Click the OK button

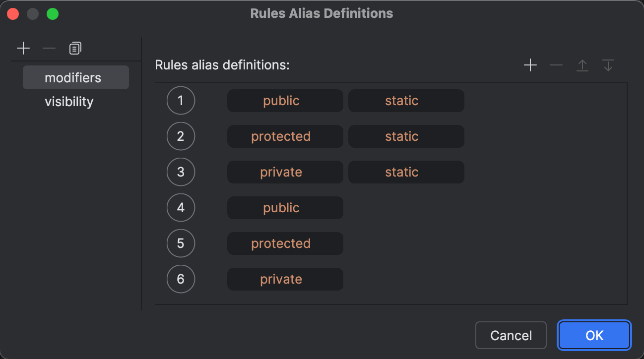click(594, 336)
